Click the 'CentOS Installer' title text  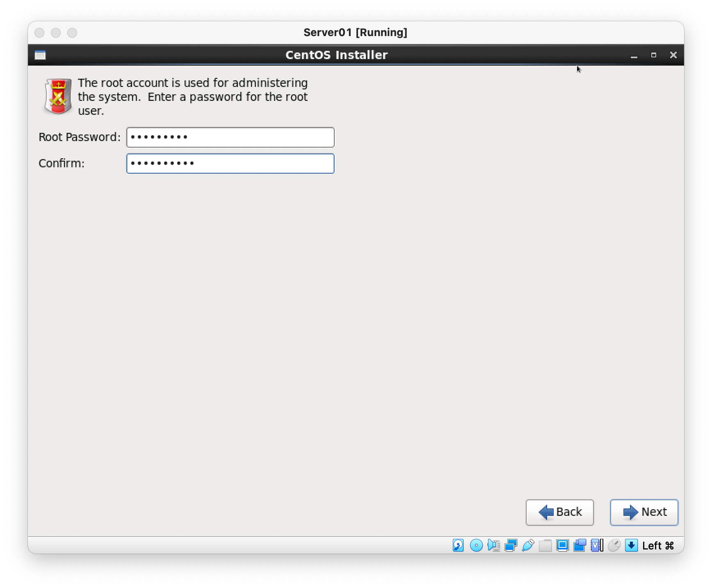pyautogui.click(x=336, y=55)
